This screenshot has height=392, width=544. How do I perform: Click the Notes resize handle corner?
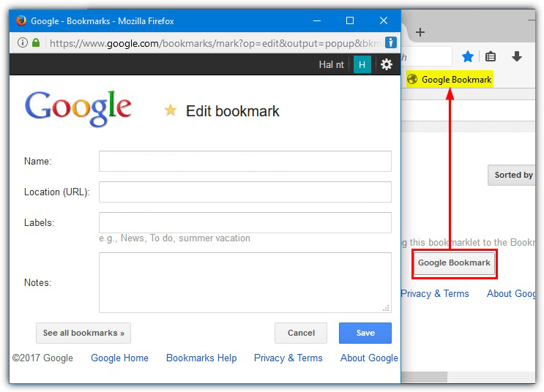386,308
